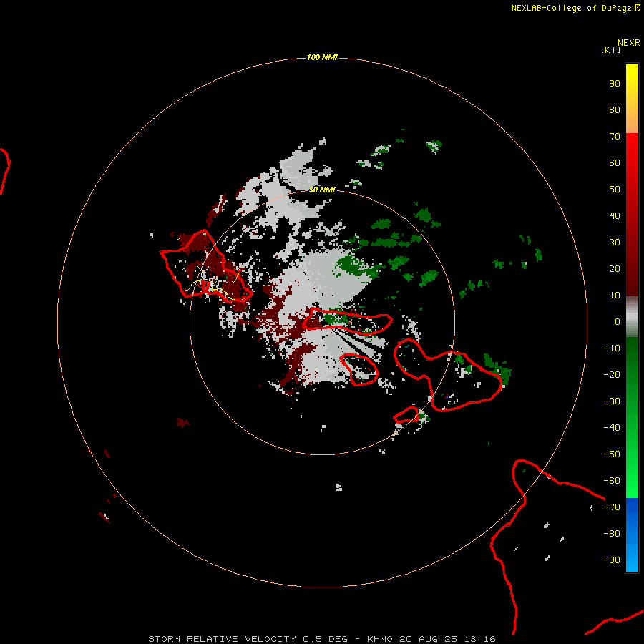Click the STORM RELATIVE VELOCITY footer text
The image size is (644, 644).
coord(321,639)
